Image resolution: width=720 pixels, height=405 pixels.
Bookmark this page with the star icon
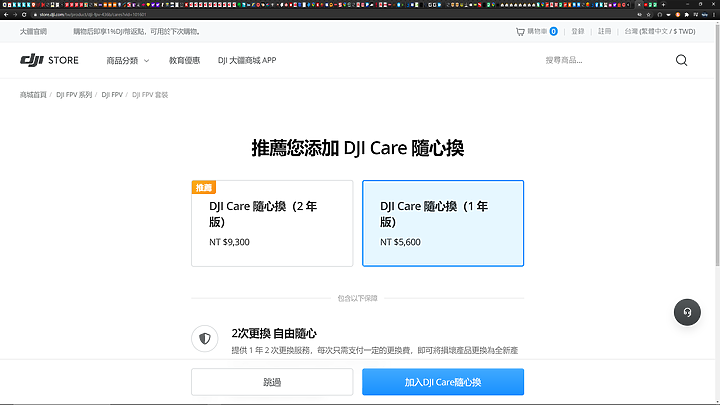(648, 15)
